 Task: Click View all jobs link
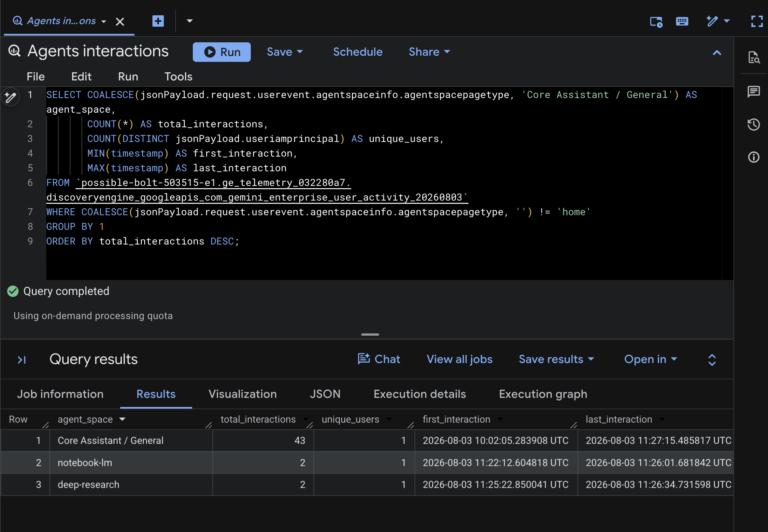459,359
